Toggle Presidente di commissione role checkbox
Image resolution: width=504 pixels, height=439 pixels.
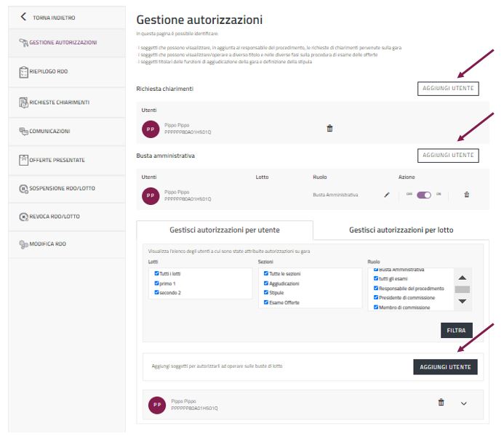point(376,297)
